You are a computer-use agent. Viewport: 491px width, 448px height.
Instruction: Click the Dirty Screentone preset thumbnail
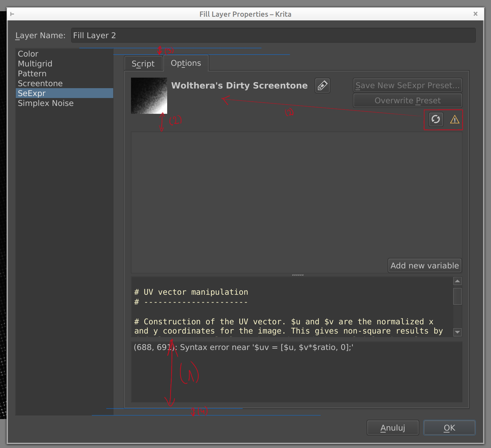coord(149,96)
